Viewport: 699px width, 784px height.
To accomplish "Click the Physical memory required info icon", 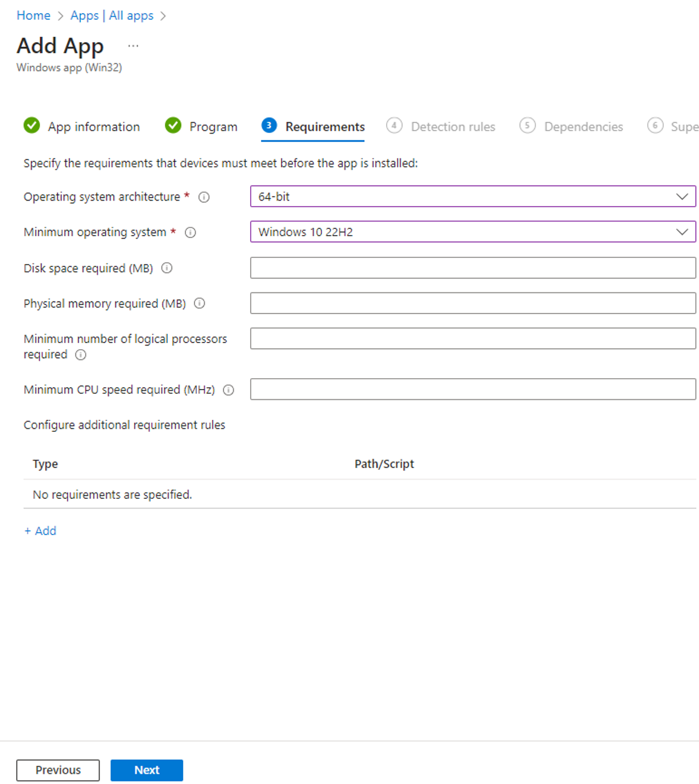I will 199,304.
